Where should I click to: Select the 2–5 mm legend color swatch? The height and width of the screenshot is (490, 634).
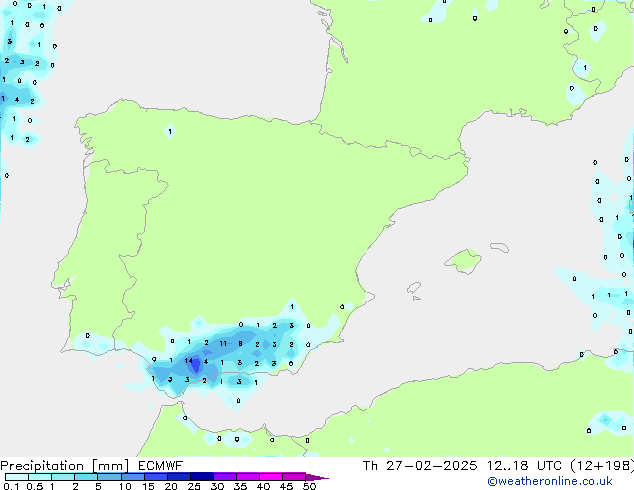(x=86, y=477)
